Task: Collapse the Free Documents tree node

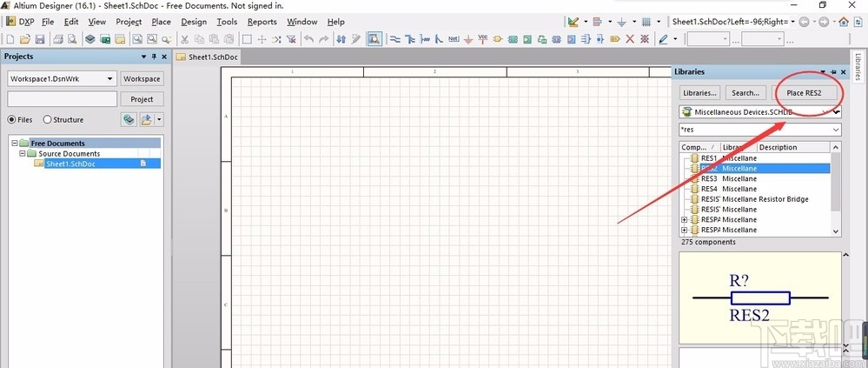Action: 15,143
